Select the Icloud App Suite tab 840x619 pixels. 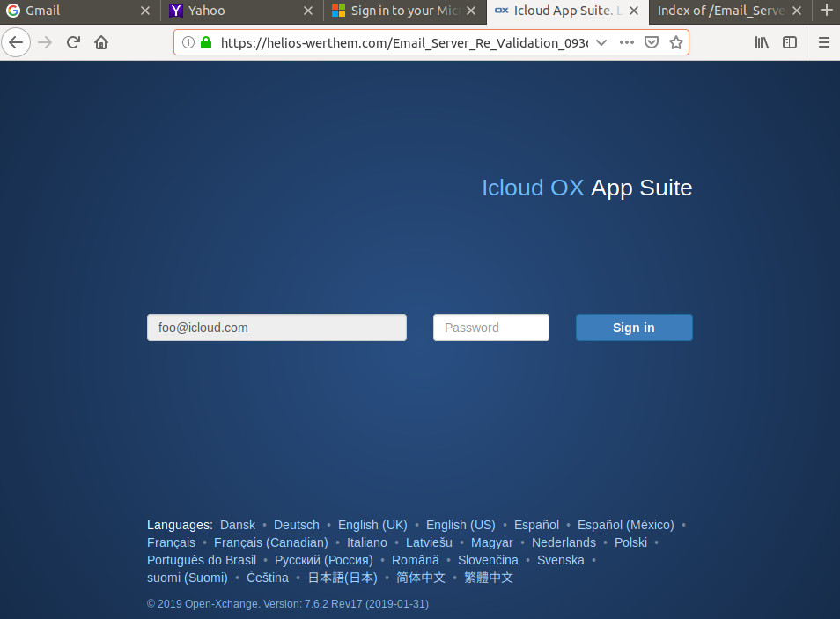pos(568,11)
